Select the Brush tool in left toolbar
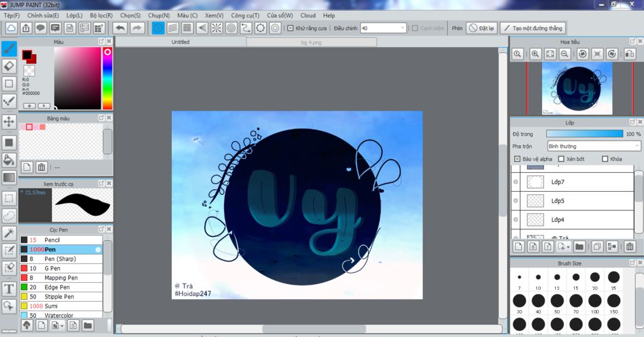 pos(9,48)
